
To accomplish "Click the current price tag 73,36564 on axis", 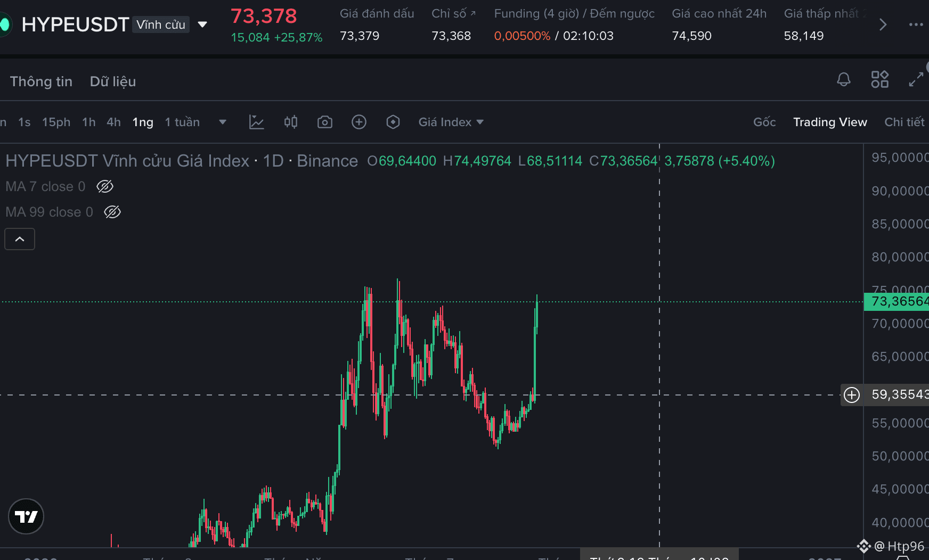I will [x=897, y=301].
